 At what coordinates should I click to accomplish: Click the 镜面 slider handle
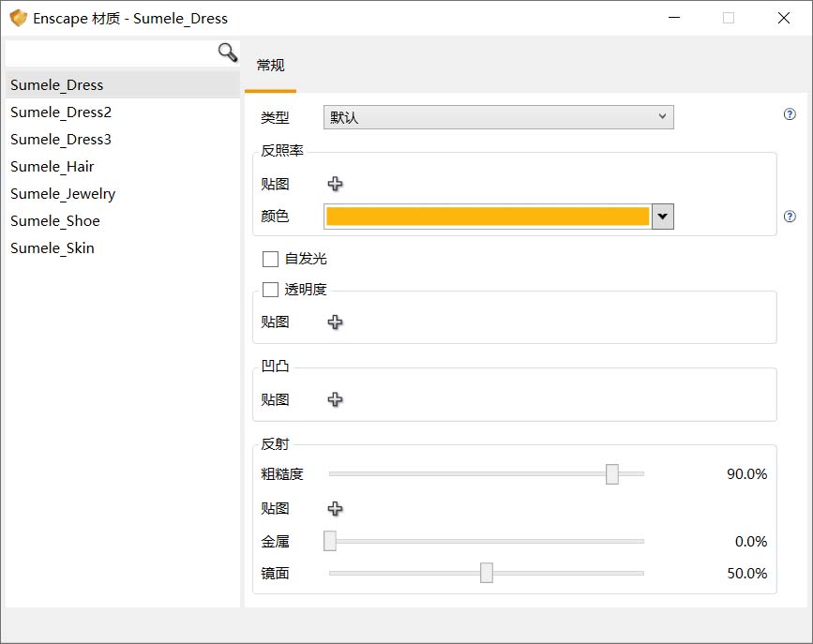click(x=487, y=573)
